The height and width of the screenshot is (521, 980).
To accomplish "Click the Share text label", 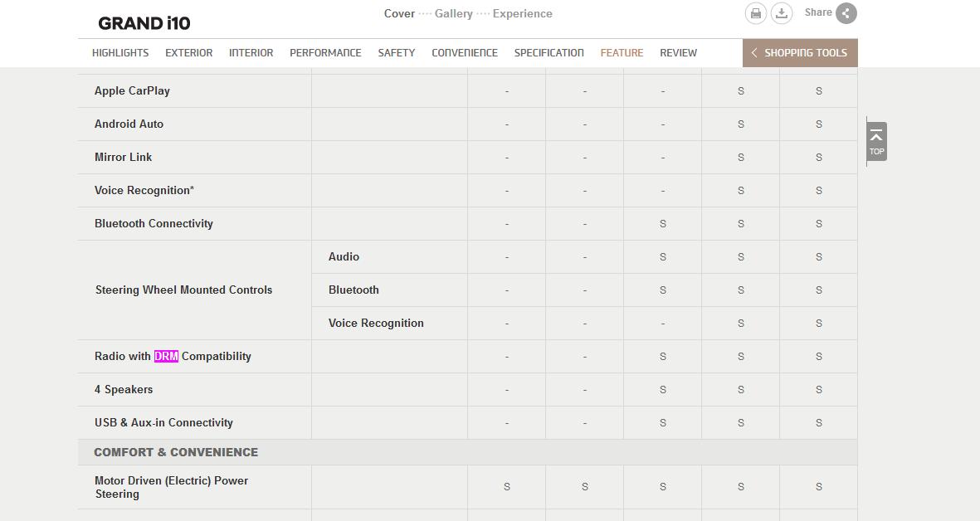I will point(818,12).
